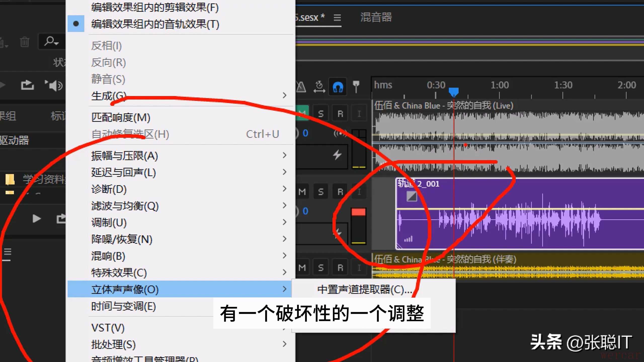Select 匹配响度(M) menu entry
This screenshot has height=362, width=644.
(121, 117)
